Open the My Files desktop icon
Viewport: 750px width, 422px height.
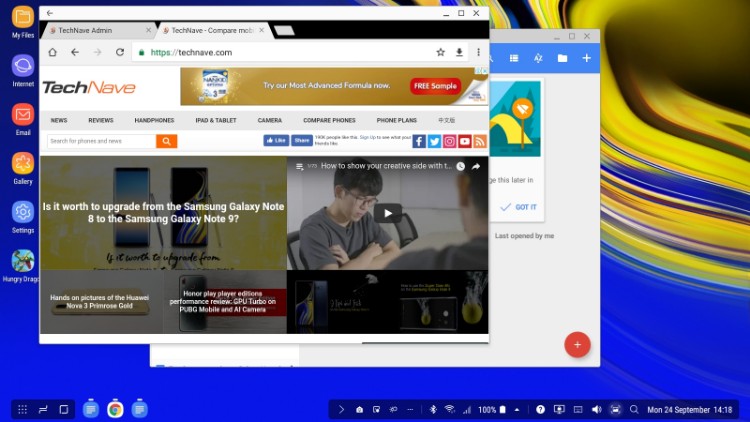(22, 18)
